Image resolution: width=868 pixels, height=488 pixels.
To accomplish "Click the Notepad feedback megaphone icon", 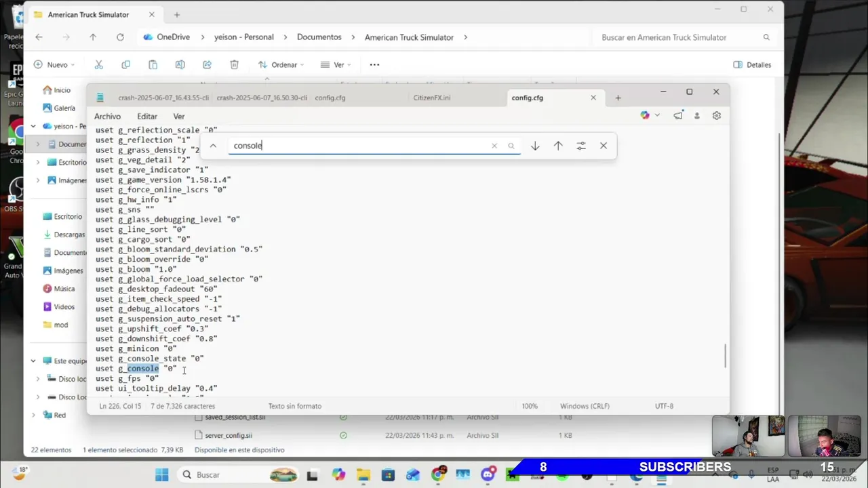I will [678, 116].
